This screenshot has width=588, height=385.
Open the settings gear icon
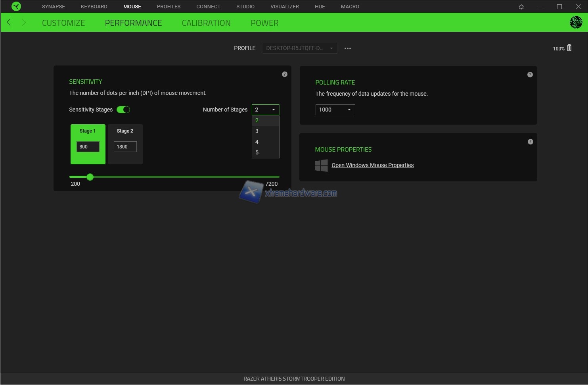[521, 7]
